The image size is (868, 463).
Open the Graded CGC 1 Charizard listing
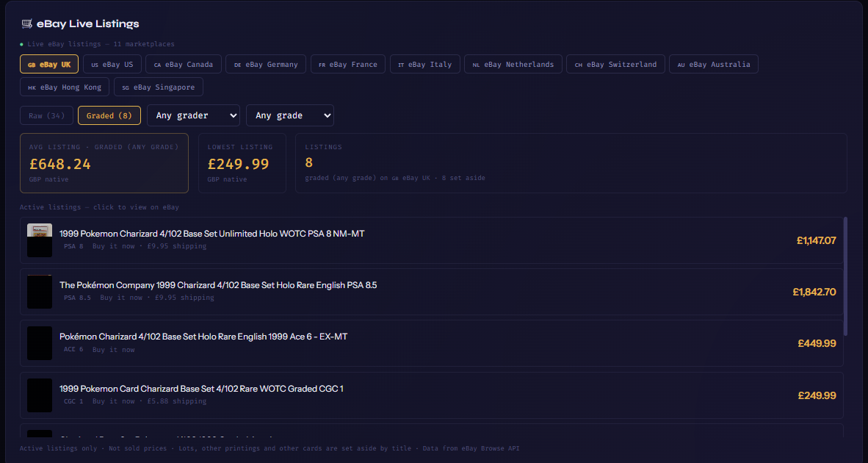(431, 395)
